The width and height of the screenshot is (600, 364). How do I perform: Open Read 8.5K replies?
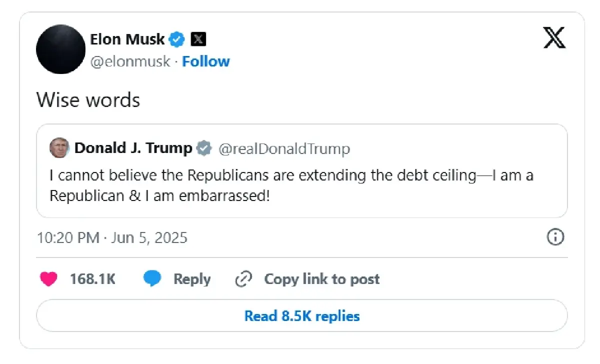(301, 316)
